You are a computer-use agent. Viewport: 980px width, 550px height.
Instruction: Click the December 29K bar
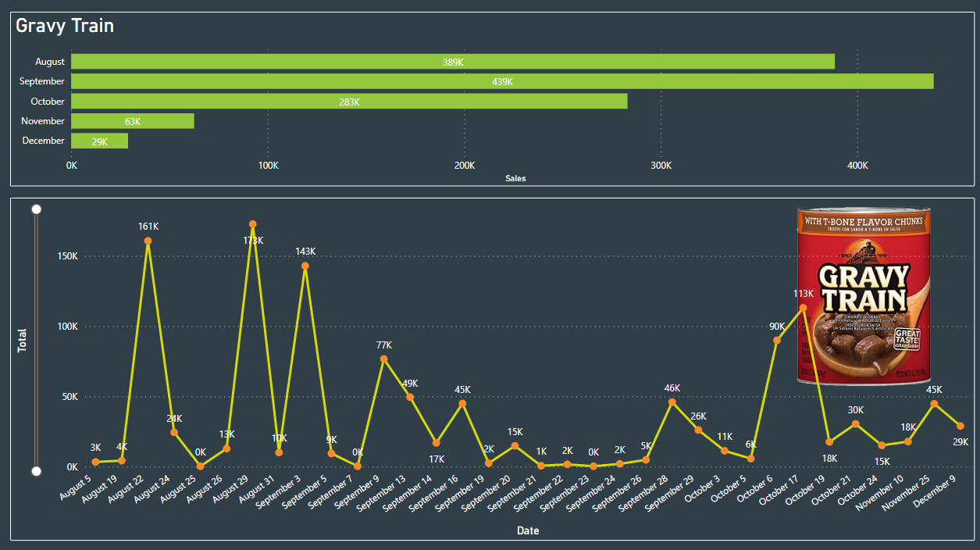[99, 141]
